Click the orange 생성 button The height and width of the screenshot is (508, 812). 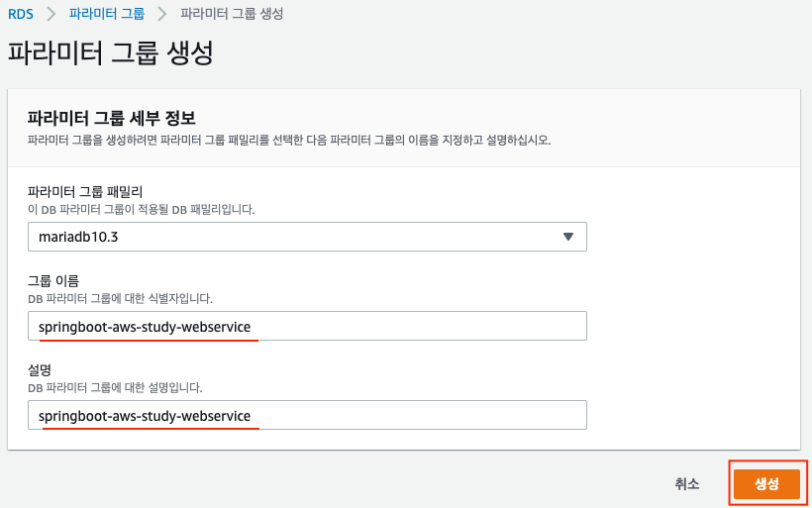(766, 483)
